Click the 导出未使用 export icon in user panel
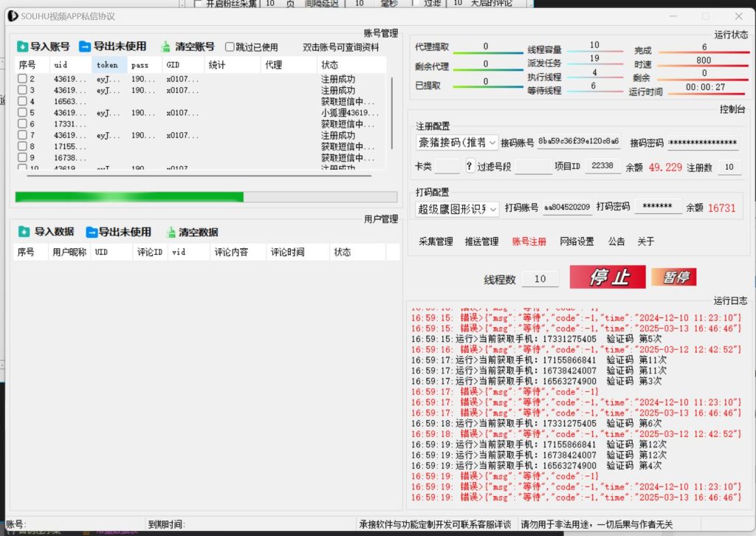The width and height of the screenshot is (756, 536). (92, 232)
